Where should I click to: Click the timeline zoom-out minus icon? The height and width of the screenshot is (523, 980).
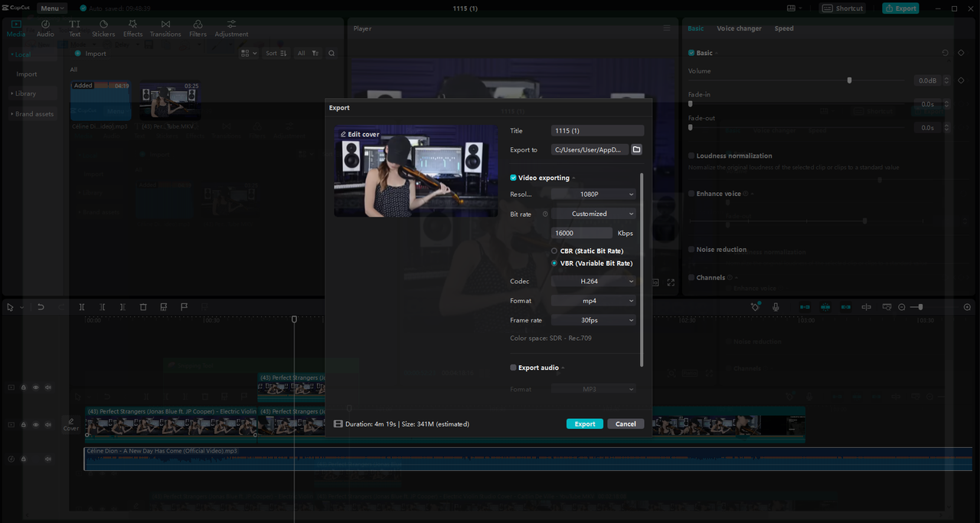click(902, 307)
